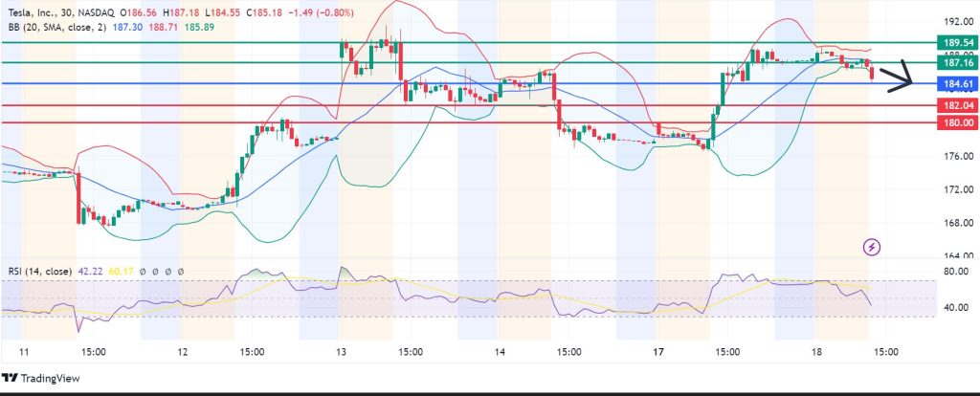Click the BB lower value 185.89
Screen dimensions: 980x396
tap(200, 28)
